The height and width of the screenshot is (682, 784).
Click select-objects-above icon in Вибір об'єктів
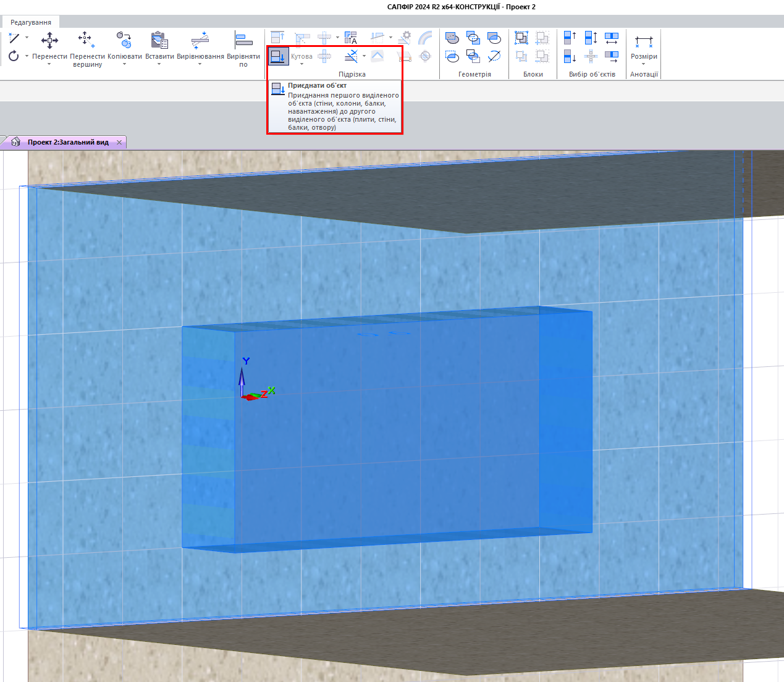(570, 38)
